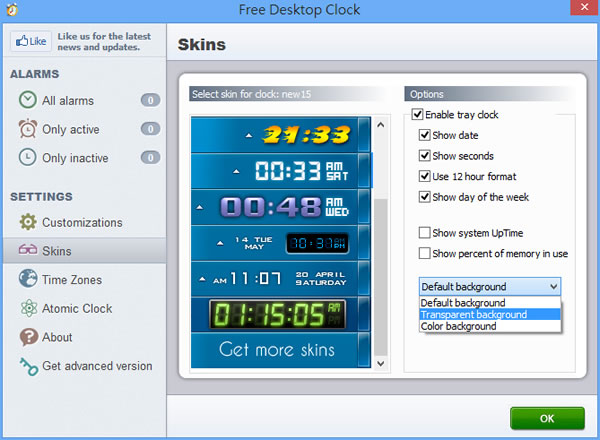
Task: Collapse the Default background dropdown box
Action: pyautogui.click(x=490, y=286)
